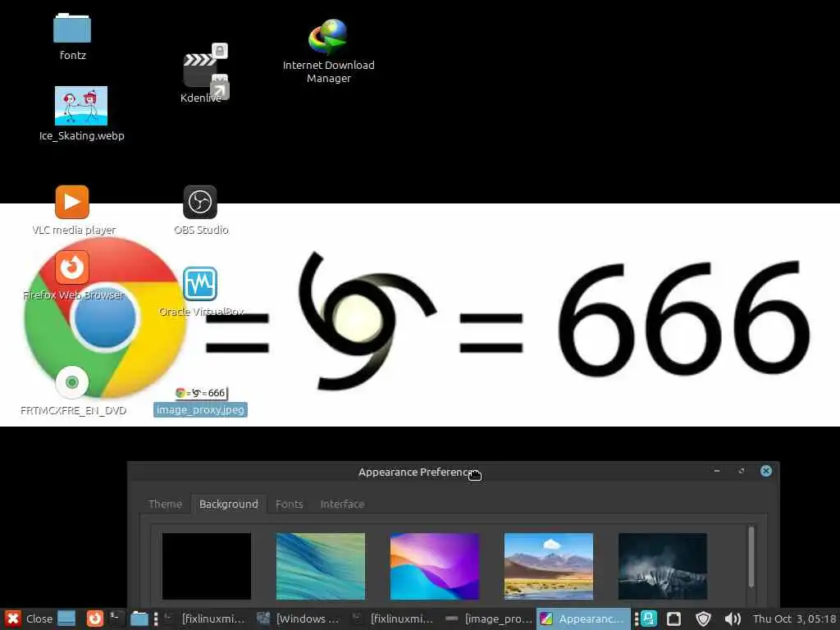Minimize the Appearance Preferences window
Screen dimensions: 840x630
(x=717, y=471)
